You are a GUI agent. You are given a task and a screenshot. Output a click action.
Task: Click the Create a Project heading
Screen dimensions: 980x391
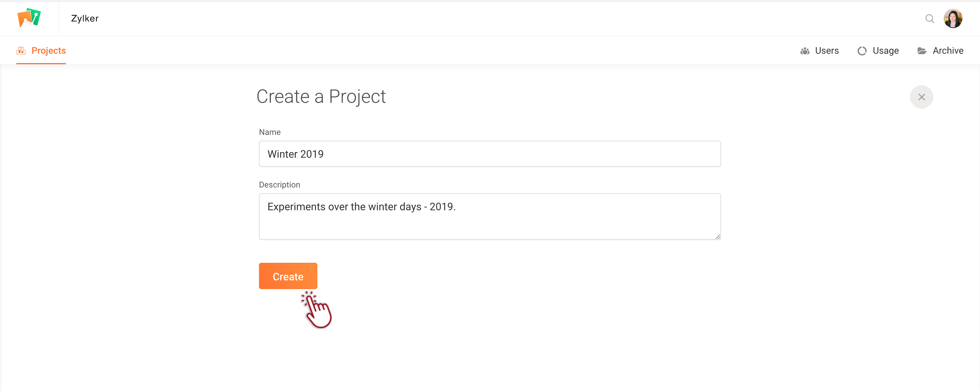(x=321, y=96)
